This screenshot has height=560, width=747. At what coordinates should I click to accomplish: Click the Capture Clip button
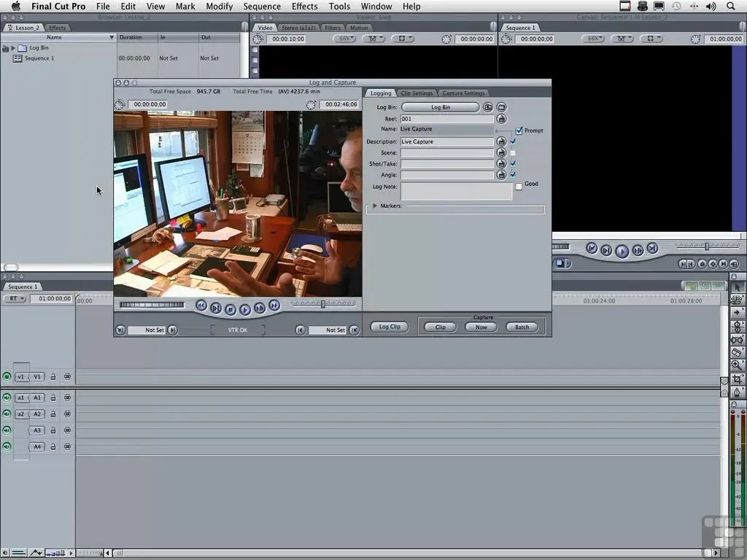[440, 327]
